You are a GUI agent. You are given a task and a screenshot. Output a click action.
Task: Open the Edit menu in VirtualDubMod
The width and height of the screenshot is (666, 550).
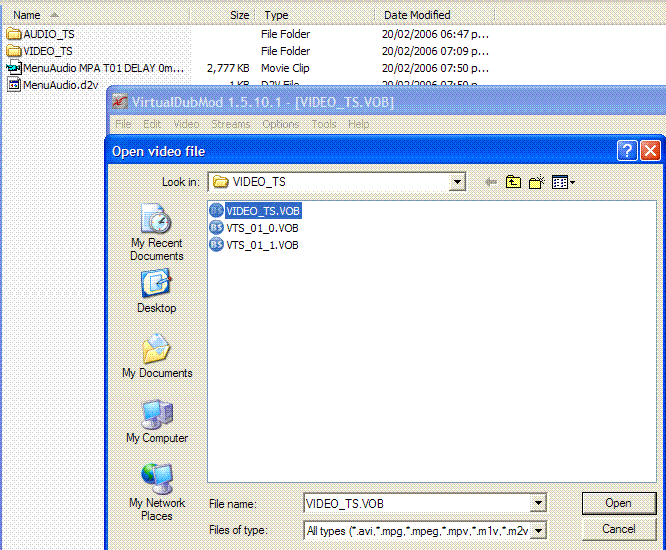pyautogui.click(x=152, y=124)
